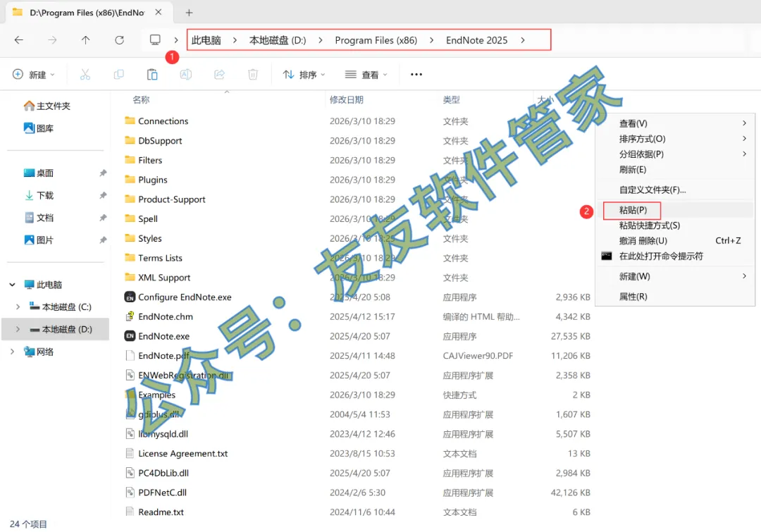Click the computer monitor icon in address bar
This screenshot has width=761, height=532.
[155, 39]
